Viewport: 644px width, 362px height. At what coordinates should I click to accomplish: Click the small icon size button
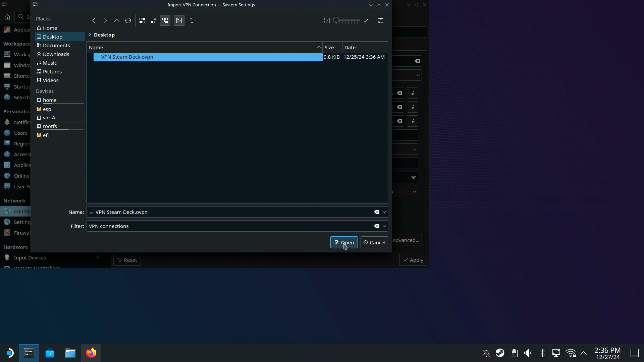click(327, 21)
